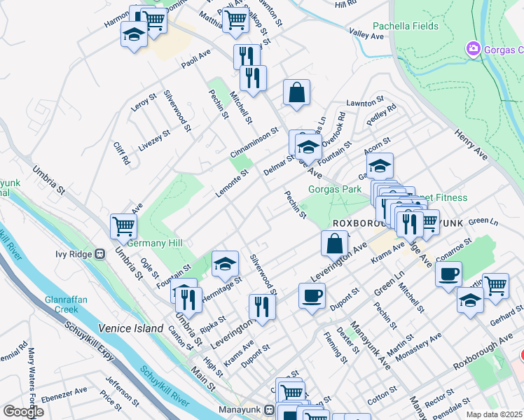This screenshot has width=524, height=420.
Task: Select the graduation cap marker near Gerhard St
Action: (x=471, y=301)
